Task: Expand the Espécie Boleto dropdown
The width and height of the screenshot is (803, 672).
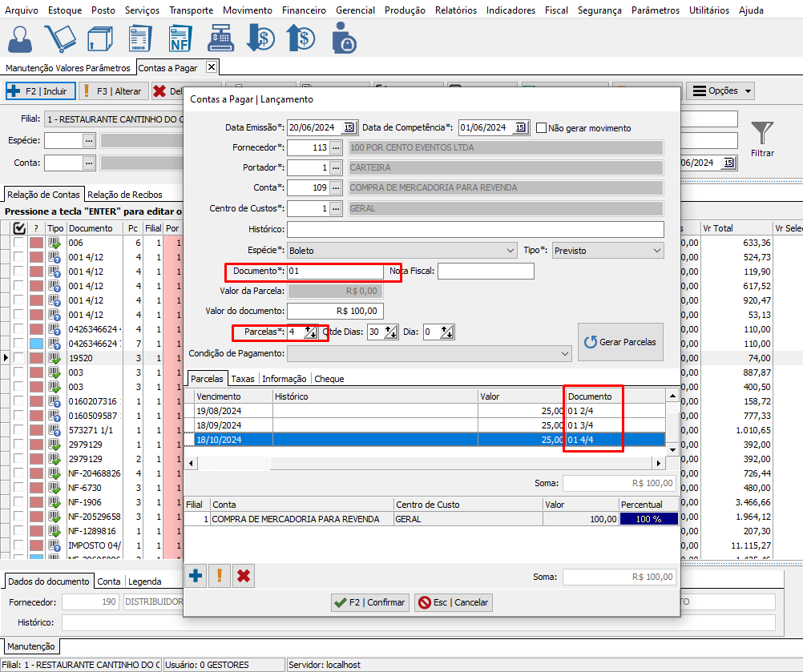Action: (x=510, y=251)
